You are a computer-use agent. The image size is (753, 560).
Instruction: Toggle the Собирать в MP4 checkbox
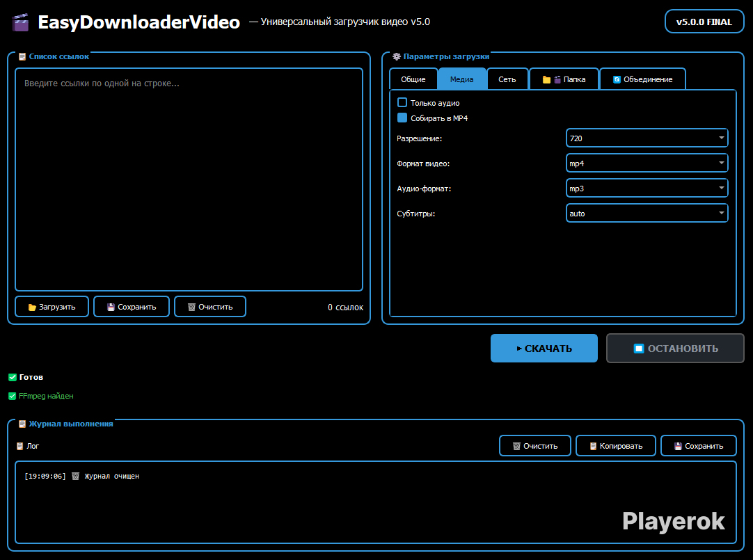click(402, 118)
